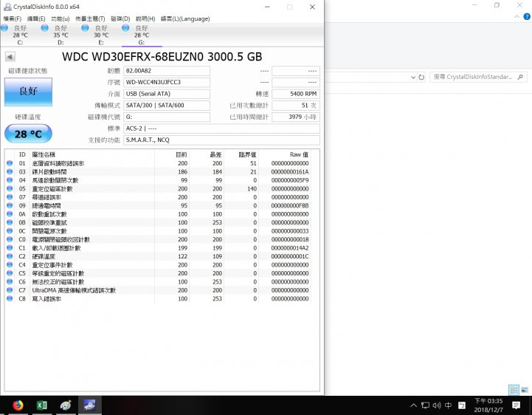Select attribute row C0 raw value 000000000018
Image resolution: width=532 pixels, height=415 pixels.
click(290, 239)
